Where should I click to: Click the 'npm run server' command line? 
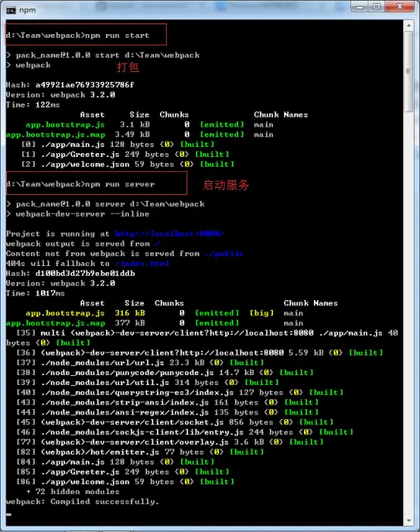tap(80, 184)
